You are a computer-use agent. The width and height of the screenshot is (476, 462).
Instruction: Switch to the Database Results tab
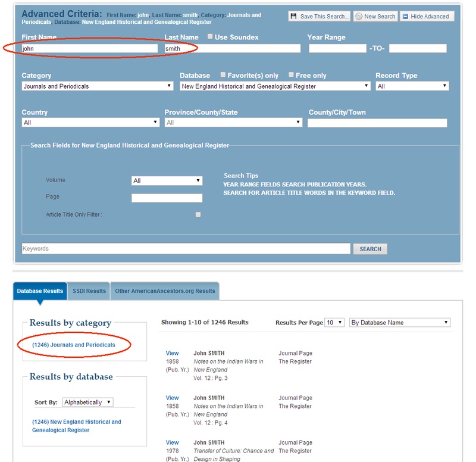(40, 291)
